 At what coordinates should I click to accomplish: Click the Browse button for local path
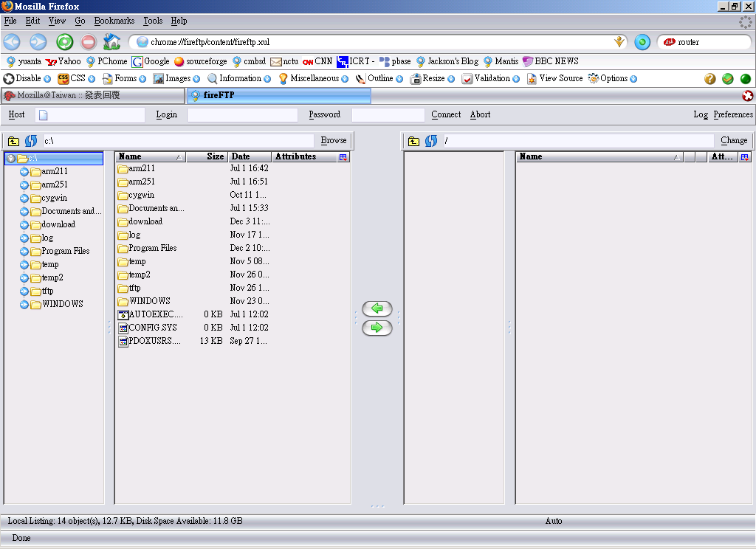[334, 140]
